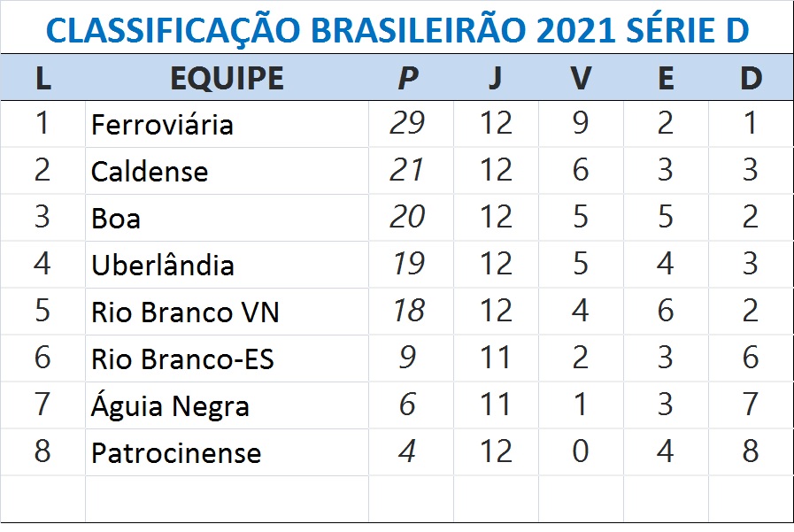The width and height of the screenshot is (794, 532).
Task: Click Ferroviária's 29 points cell
Action: (408, 123)
